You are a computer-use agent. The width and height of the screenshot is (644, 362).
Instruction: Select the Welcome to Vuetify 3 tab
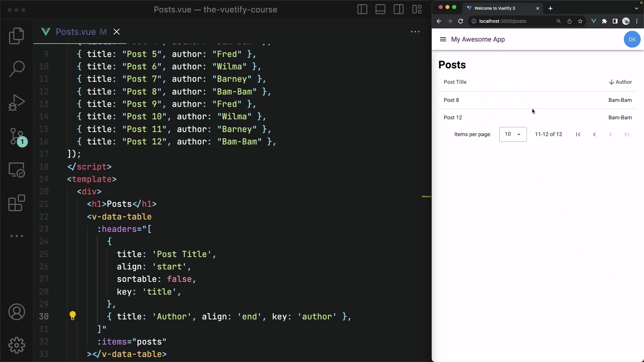[x=494, y=8]
